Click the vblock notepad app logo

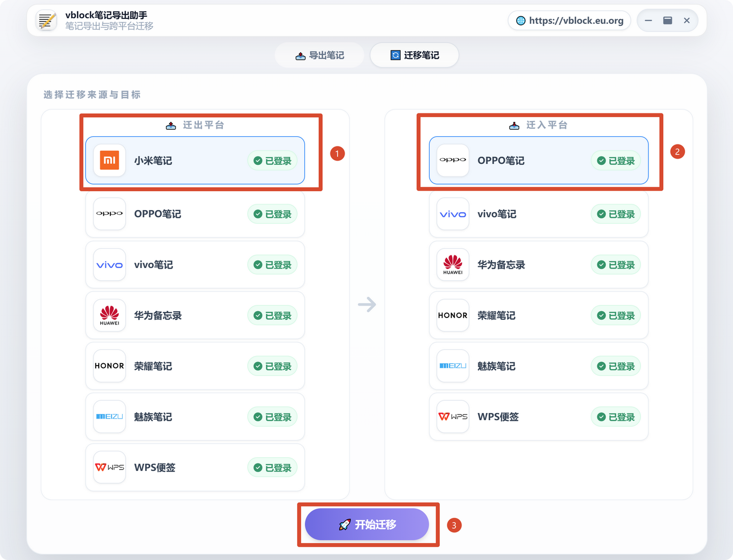click(x=46, y=20)
